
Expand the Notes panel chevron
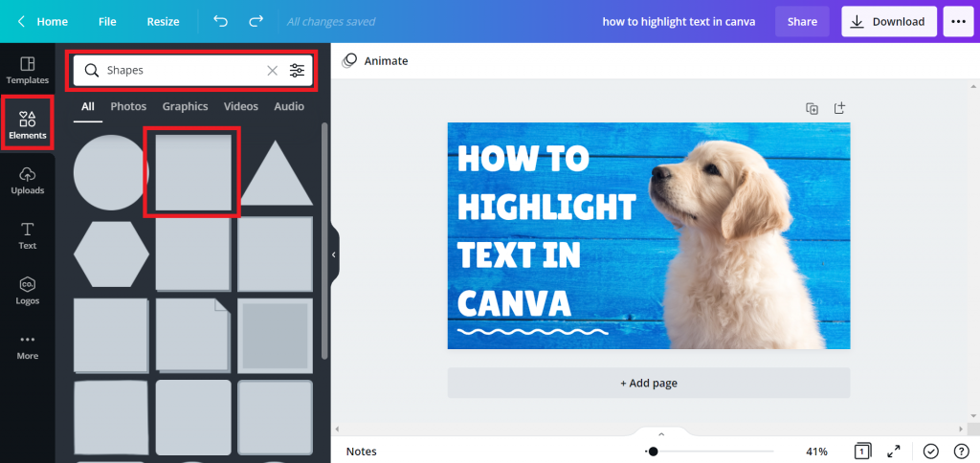coord(661,434)
